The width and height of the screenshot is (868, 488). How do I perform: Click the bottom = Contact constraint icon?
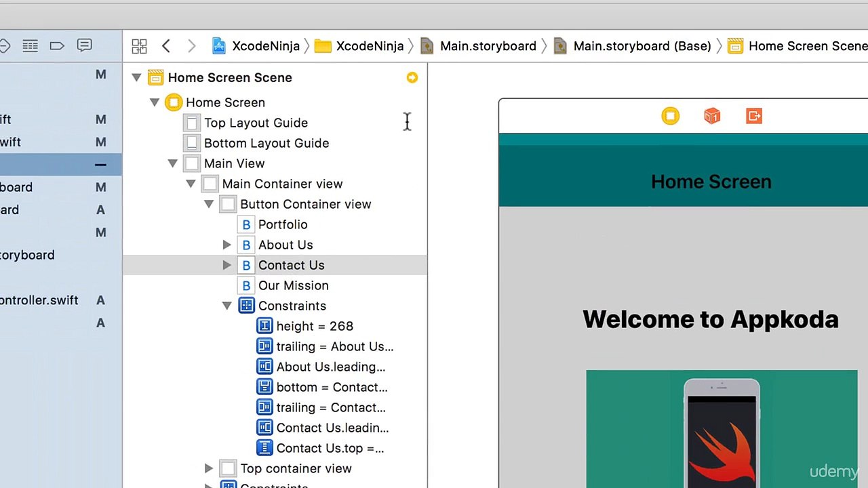coord(264,387)
